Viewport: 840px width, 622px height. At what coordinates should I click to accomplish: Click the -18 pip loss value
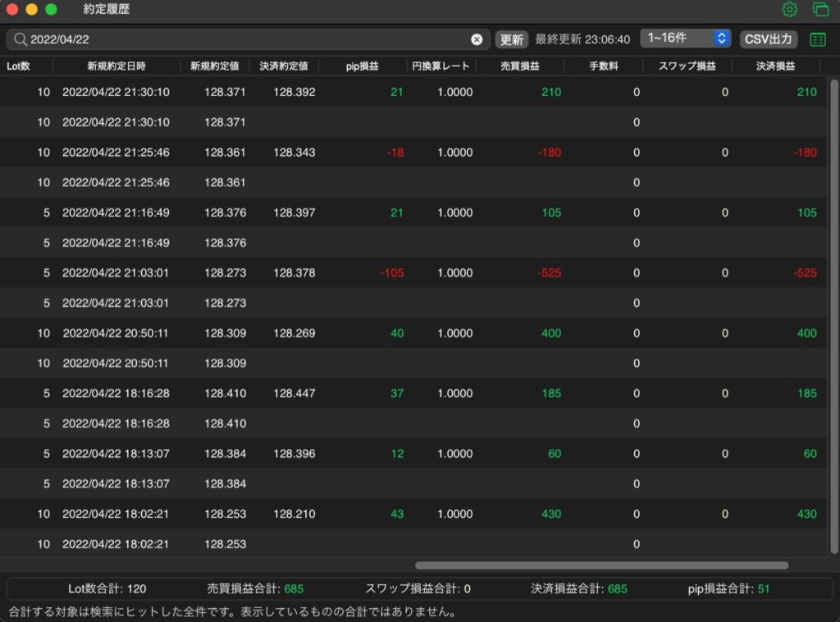point(395,152)
